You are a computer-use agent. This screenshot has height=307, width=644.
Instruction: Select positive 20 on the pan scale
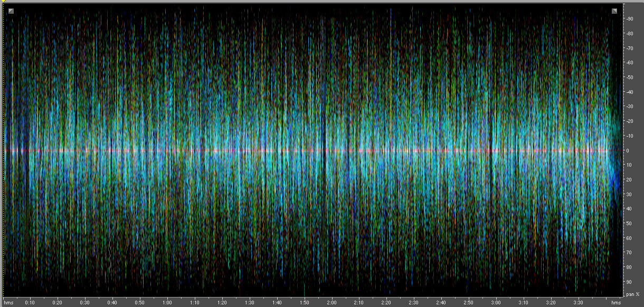tap(630, 180)
